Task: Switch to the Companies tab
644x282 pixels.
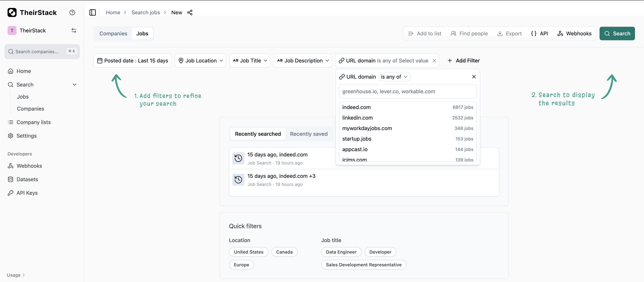Action: click(x=113, y=33)
